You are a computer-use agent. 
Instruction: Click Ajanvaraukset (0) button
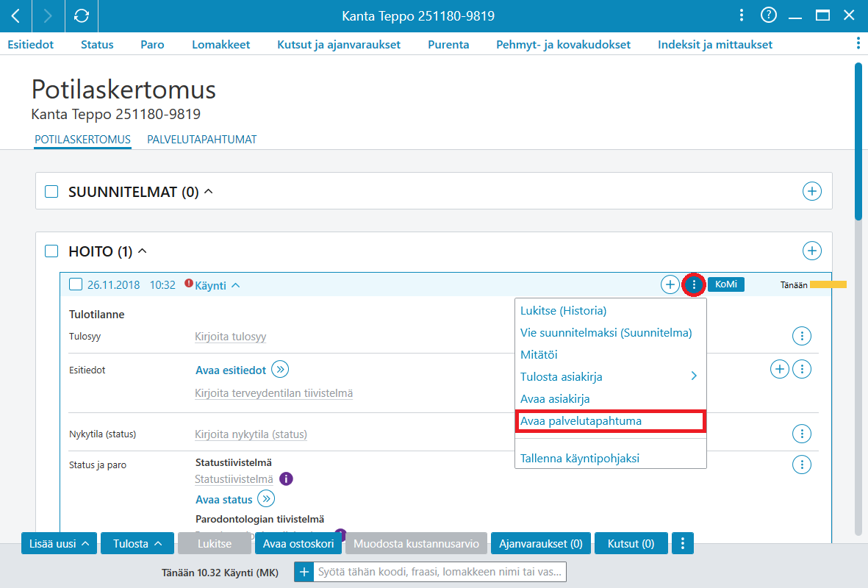tap(541, 544)
